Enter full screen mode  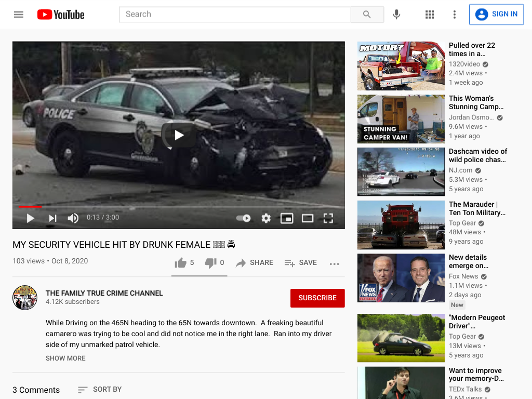tap(328, 218)
